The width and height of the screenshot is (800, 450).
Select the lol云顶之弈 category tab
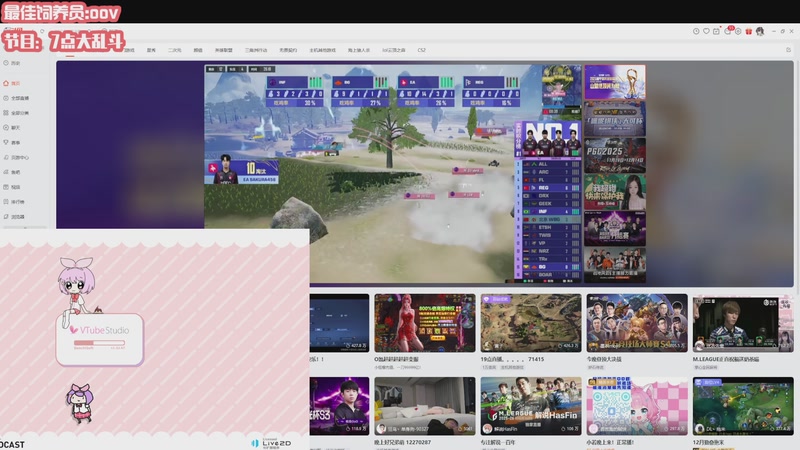(394, 50)
